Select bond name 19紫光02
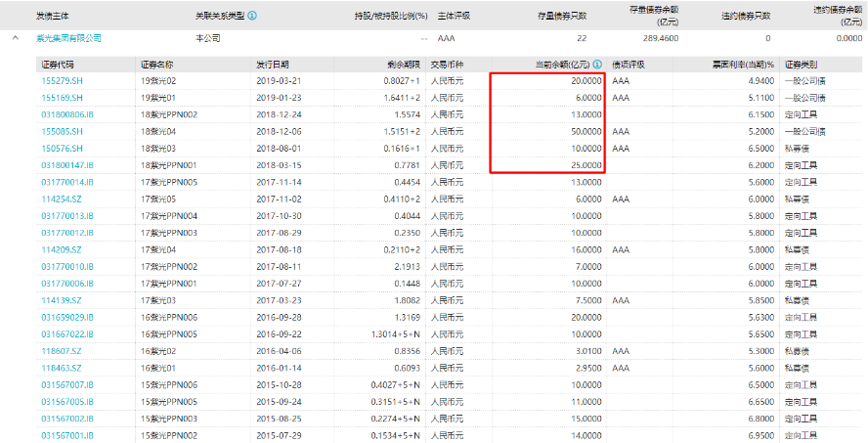This screenshot has height=443, width=868. [x=158, y=81]
